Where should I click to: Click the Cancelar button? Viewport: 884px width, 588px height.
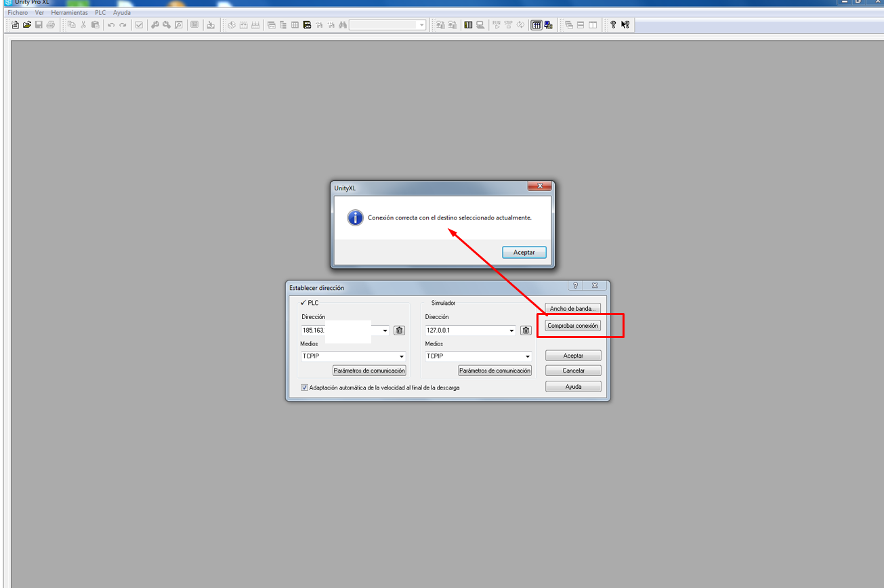(x=573, y=371)
